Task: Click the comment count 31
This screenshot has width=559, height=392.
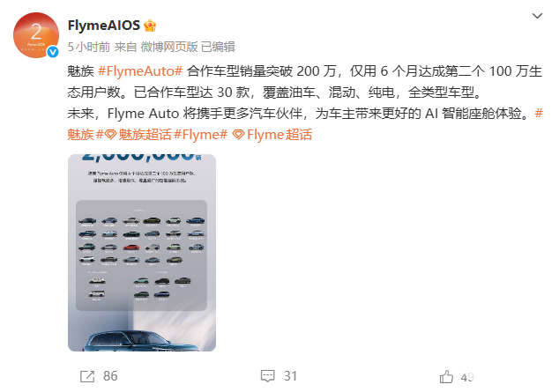Action: click(290, 376)
